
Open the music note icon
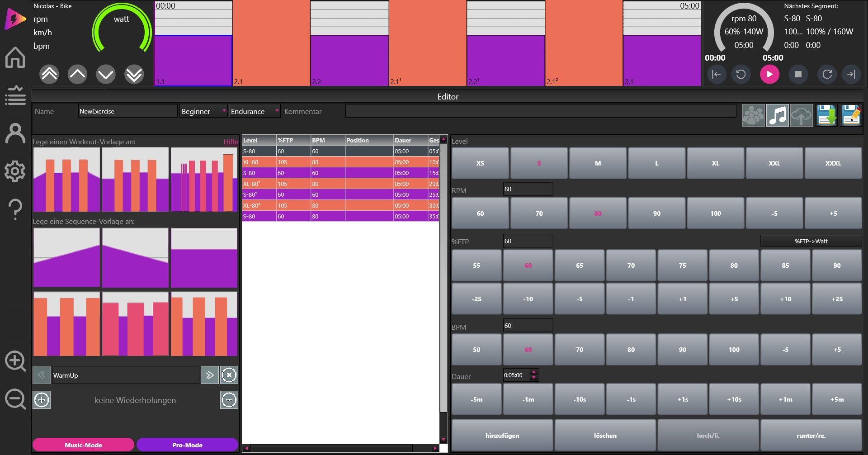778,115
